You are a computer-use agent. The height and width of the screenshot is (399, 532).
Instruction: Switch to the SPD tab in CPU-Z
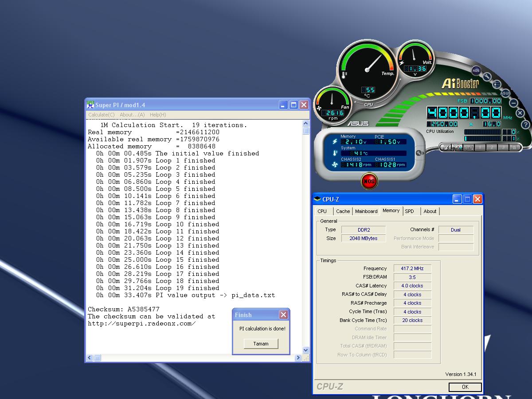[x=409, y=211]
